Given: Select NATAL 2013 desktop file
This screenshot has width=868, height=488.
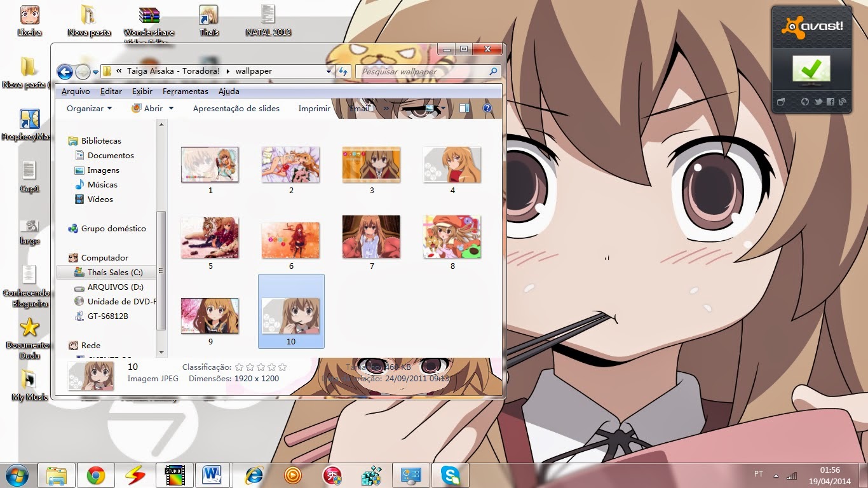Looking at the screenshot, I should [268, 20].
